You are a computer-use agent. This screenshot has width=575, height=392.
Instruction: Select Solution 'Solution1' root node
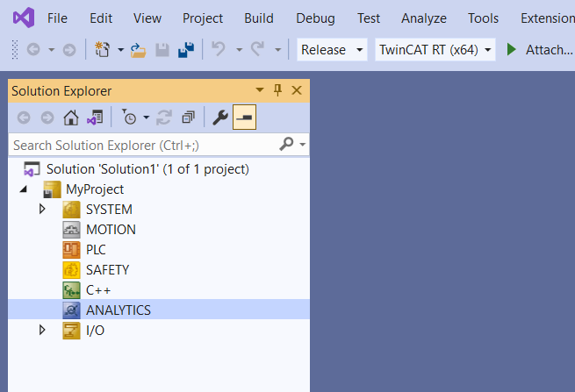point(147,169)
